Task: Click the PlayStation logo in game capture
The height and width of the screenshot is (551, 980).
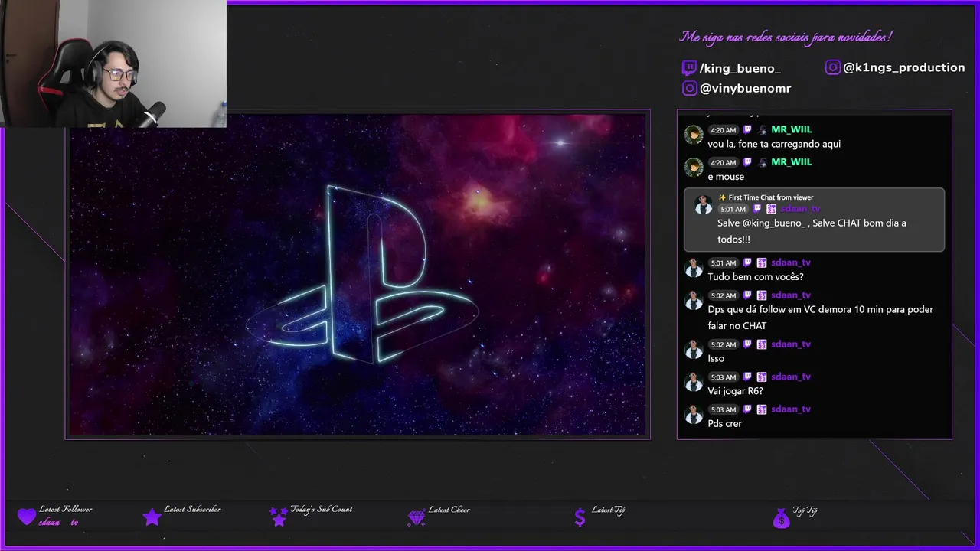Action: [362, 274]
